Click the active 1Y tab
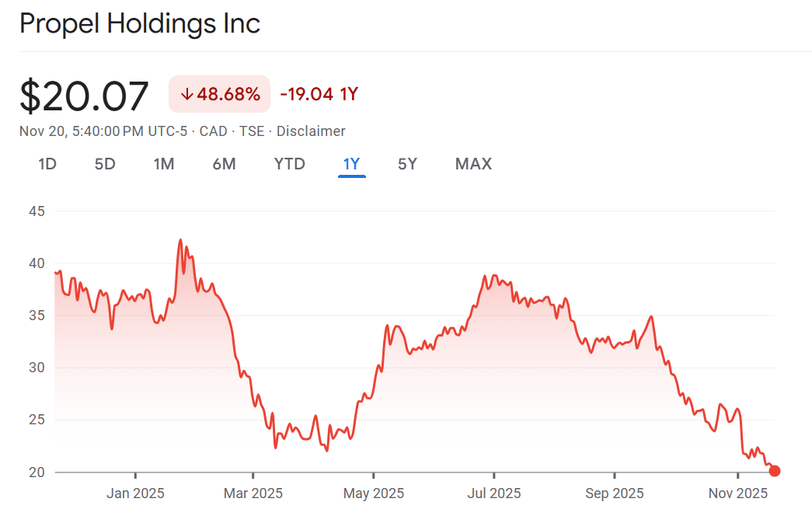 (x=351, y=164)
